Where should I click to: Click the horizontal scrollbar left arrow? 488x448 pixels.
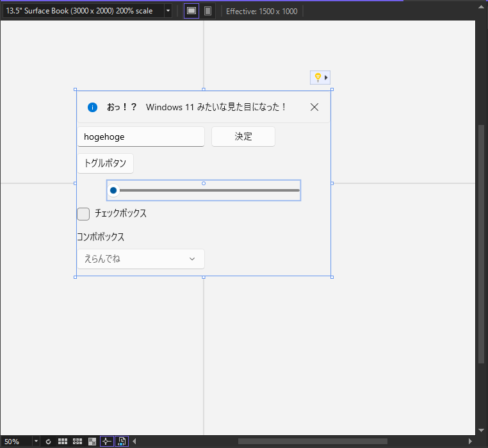pyautogui.click(x=134, y=442)
